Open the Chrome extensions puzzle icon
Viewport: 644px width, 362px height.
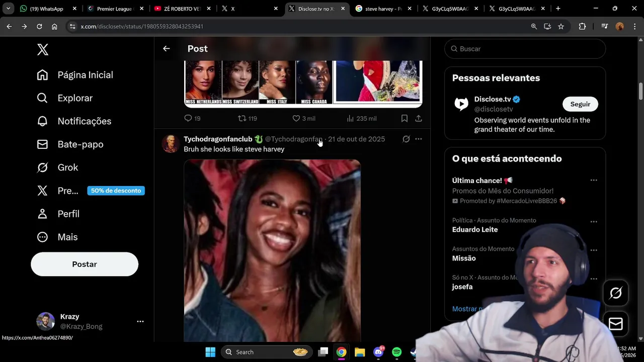pyautogui.click(x=582, y=26)
